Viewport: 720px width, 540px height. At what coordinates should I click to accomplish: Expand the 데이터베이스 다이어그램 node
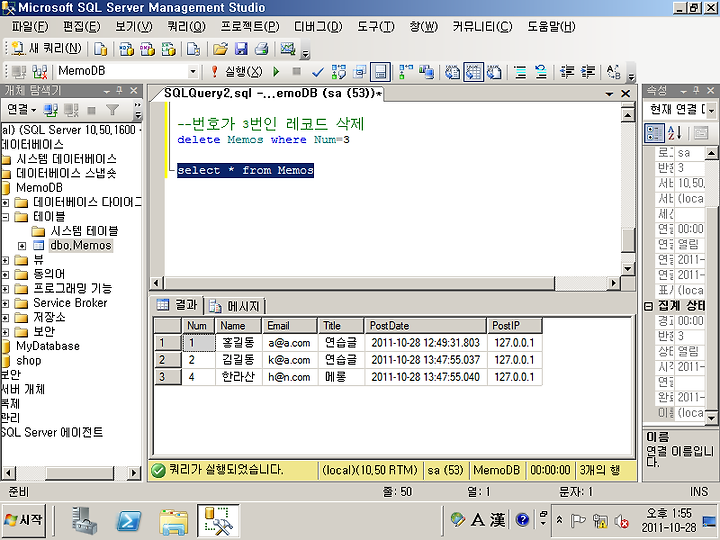coord(5,202)
